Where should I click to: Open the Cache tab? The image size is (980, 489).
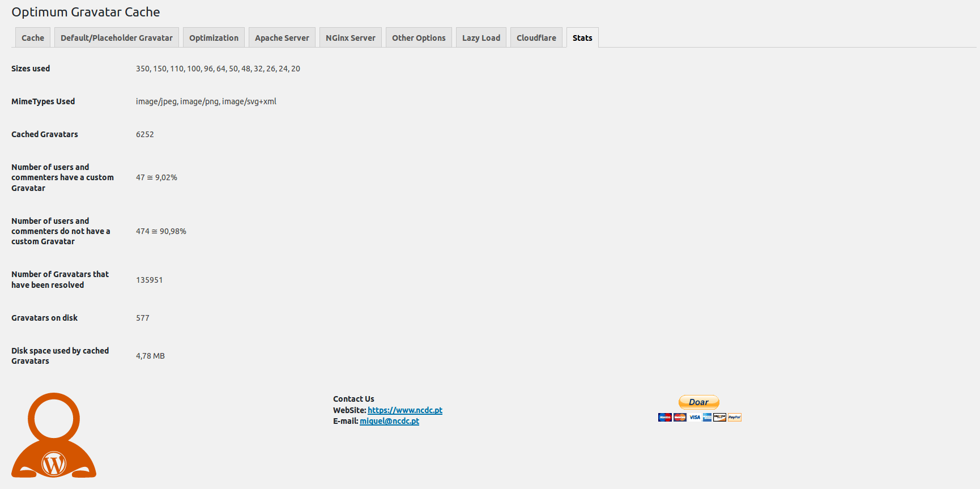click(x=33, y=37)
